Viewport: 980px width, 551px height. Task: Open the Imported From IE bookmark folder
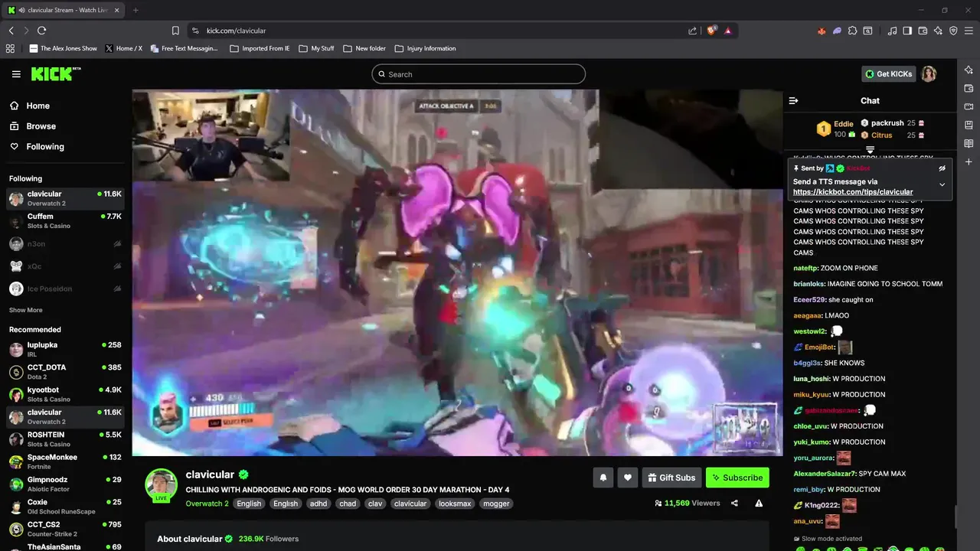tap(260, 48)
